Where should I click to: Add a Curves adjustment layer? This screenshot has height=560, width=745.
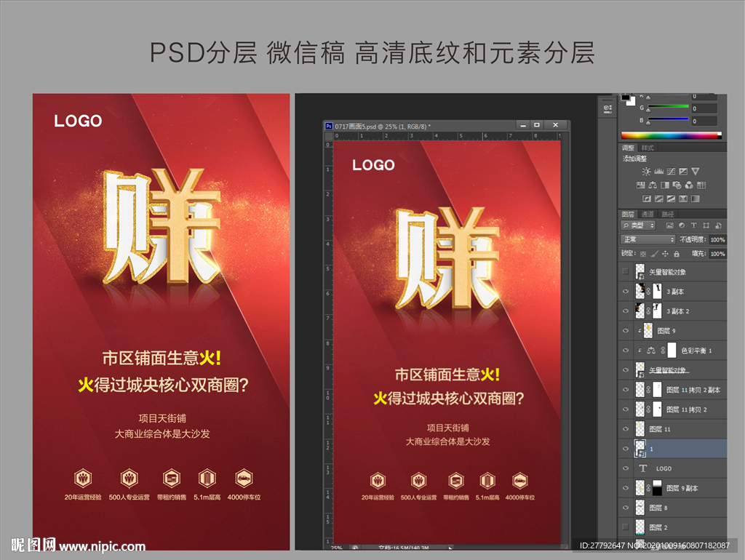671,172
